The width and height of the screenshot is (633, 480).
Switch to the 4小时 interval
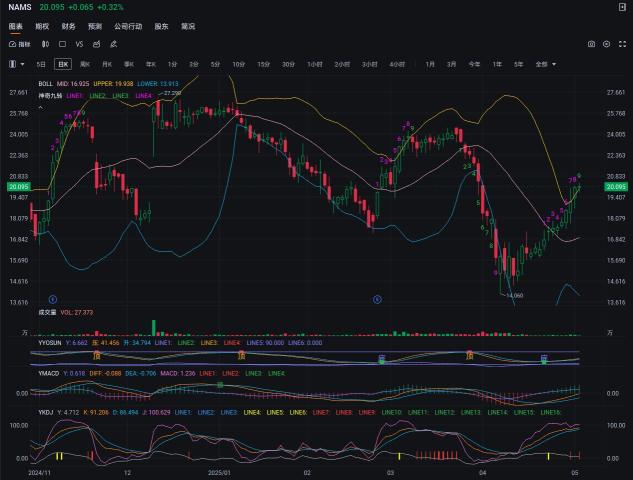click(x=397, y=64)
